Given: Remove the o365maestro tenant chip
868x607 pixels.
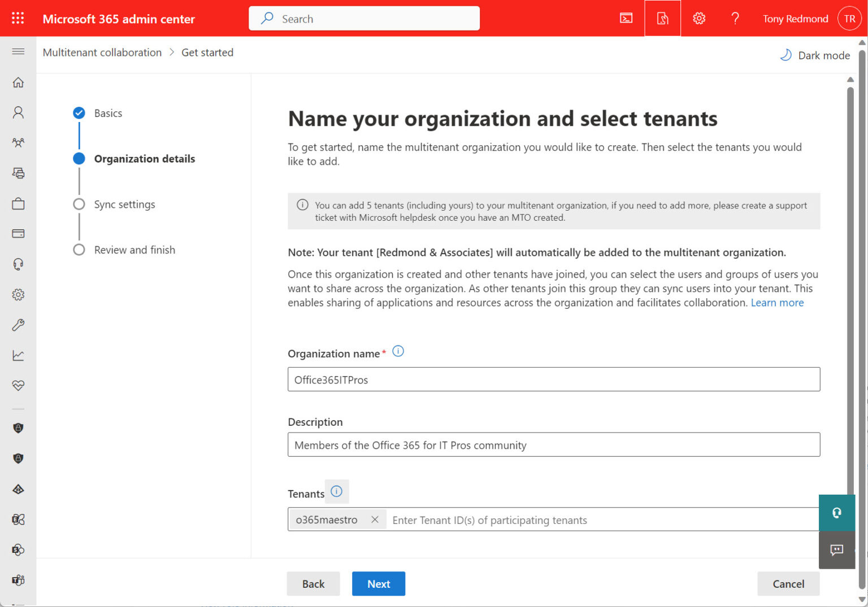Looking at the screenshot, I should click(375, 519).
